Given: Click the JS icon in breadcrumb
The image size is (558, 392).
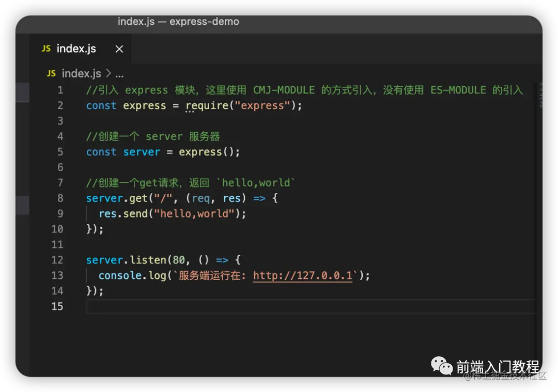Looking at the screenshot, I should pos(51,73).
